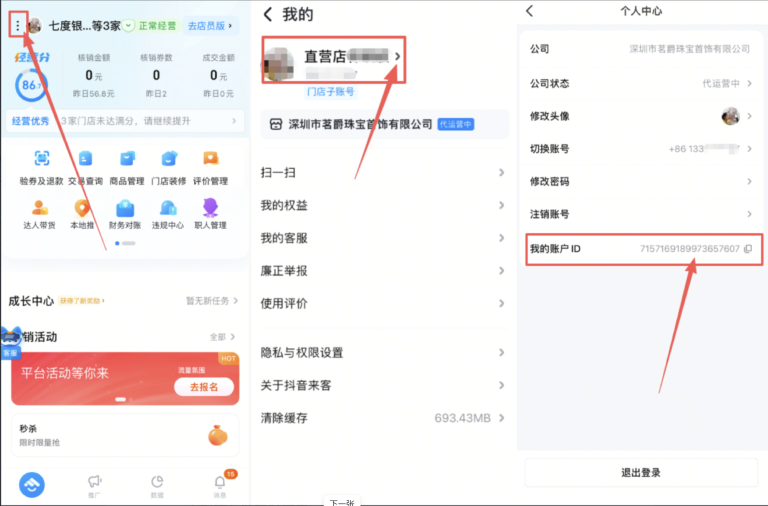
Task: Tap the 门店子账号 tag
Action: (331, 92)
